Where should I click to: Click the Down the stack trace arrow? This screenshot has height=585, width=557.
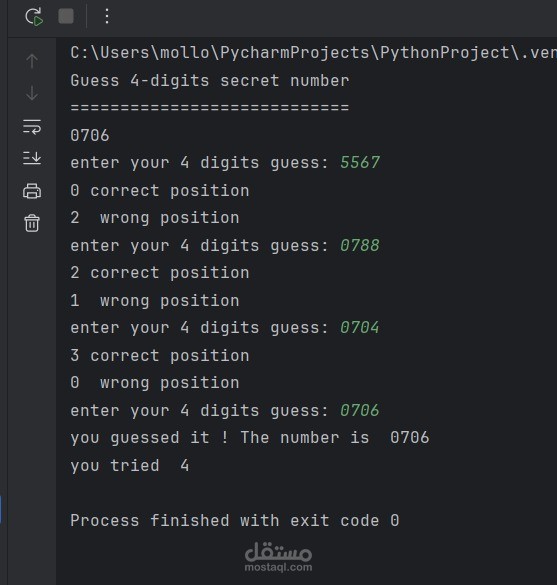(x=32, y=93)
